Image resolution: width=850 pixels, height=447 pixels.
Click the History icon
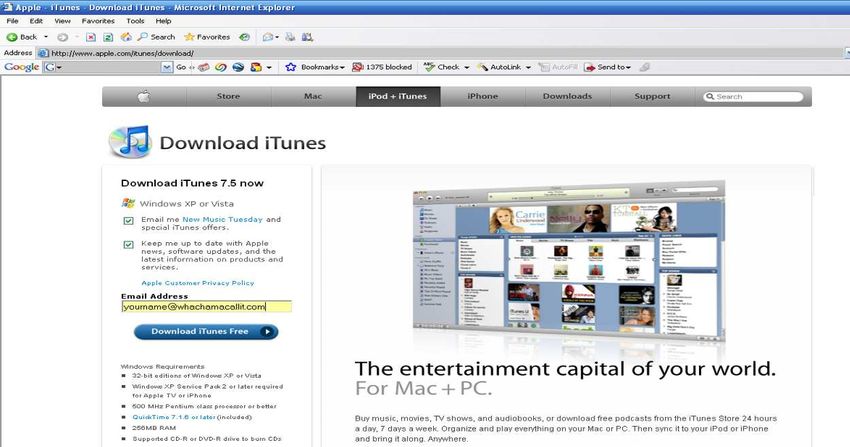[245, 37]
